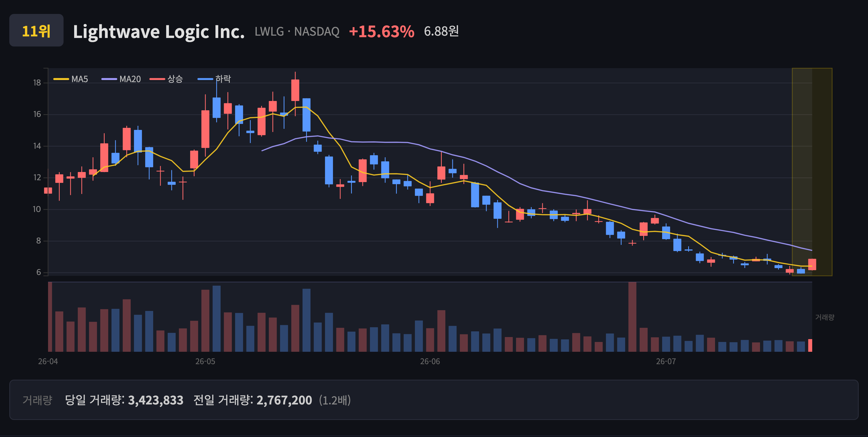Click the tallest volume bar before 26-07
868x437 pixels.
pyautogui.click(x=632, y=317)
